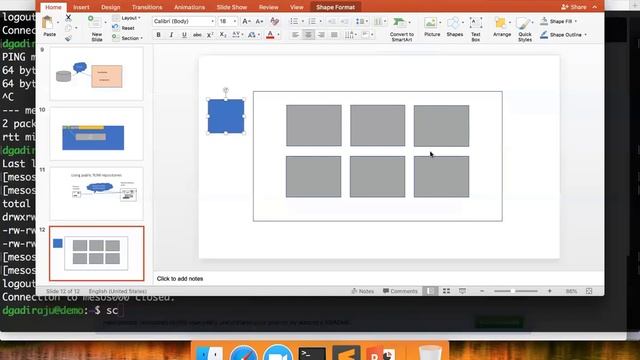
Task: Click the Format Painter brush icon
Action: point(68,38)
